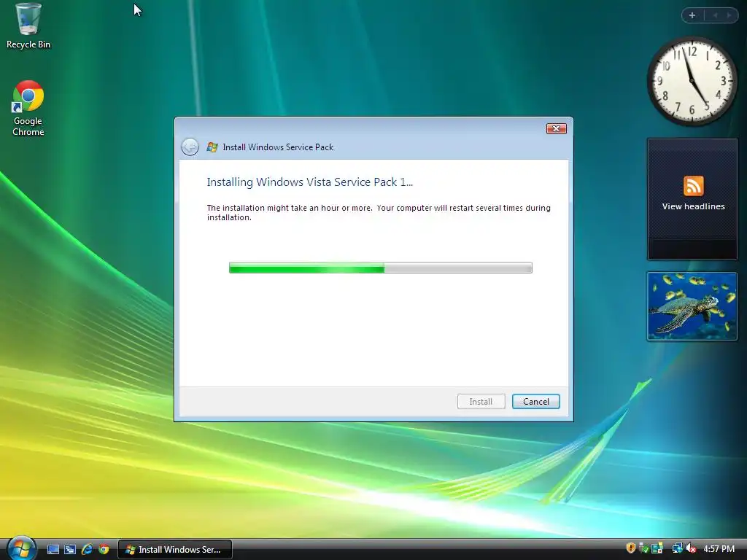Image resolution: width=747 pixels, height=560 pixels.
Task: Click the back arrow in the installer dialog
Action: (190, 147)
